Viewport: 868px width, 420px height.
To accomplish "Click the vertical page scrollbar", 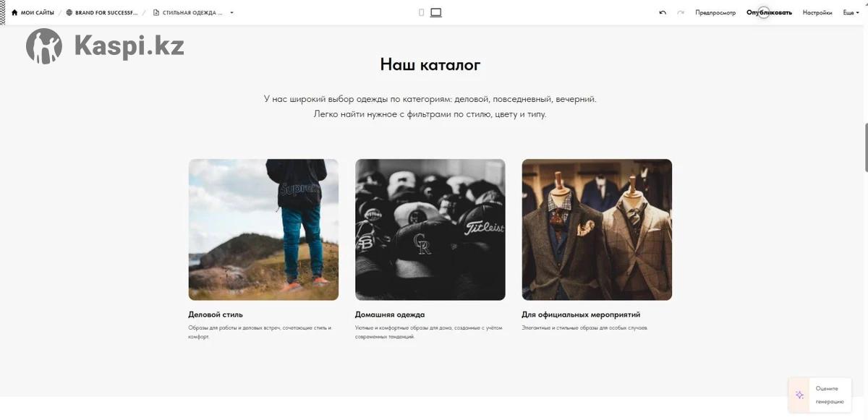I will click(x=865, y=147).
